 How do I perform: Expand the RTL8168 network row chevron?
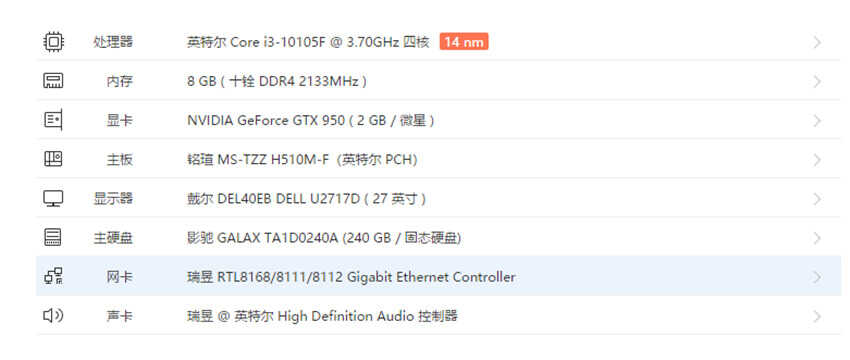point(817,277)
